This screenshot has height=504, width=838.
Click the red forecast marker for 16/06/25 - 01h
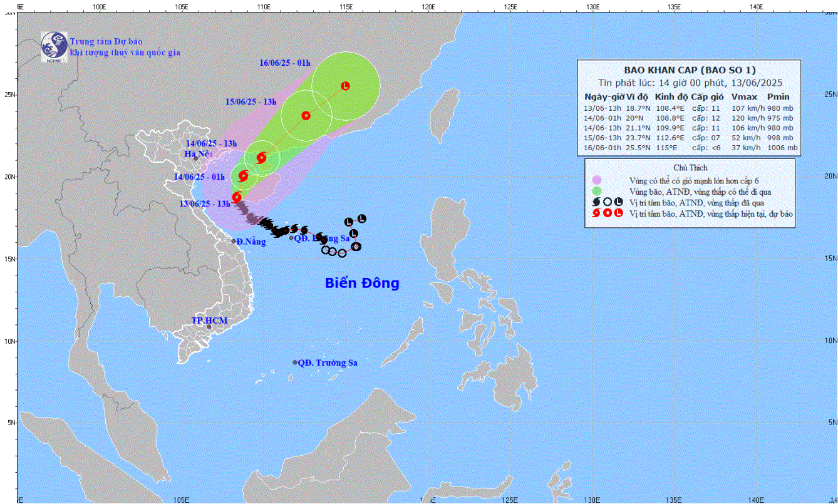click(x=345, y=86)
